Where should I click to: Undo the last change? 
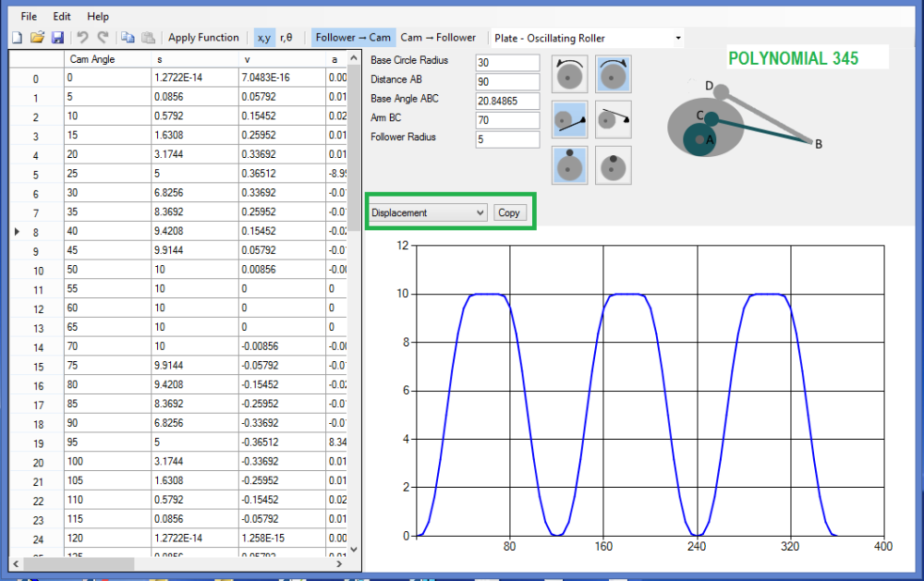pyautogui.click(x=82, y=37)
